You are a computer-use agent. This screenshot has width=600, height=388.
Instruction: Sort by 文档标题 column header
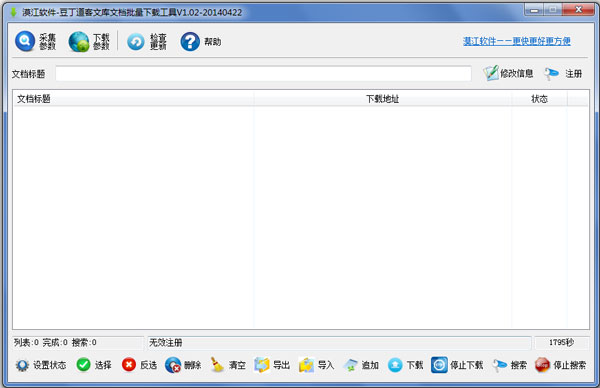(x=134, y=99)
